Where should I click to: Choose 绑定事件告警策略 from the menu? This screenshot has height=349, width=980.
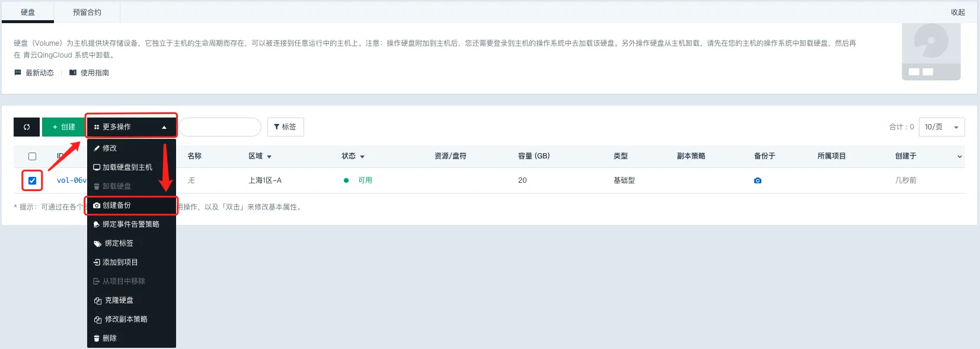click(x=131, y=224)
